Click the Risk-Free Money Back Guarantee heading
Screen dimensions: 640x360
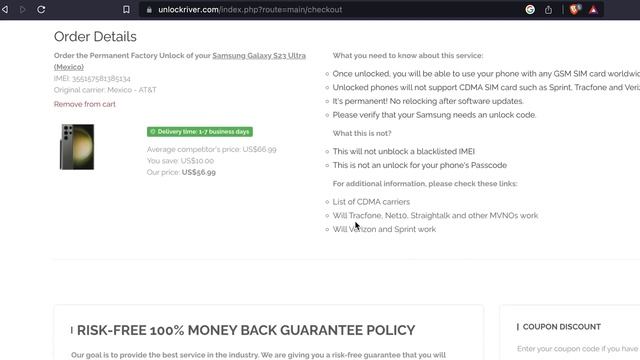coord(246,330)
